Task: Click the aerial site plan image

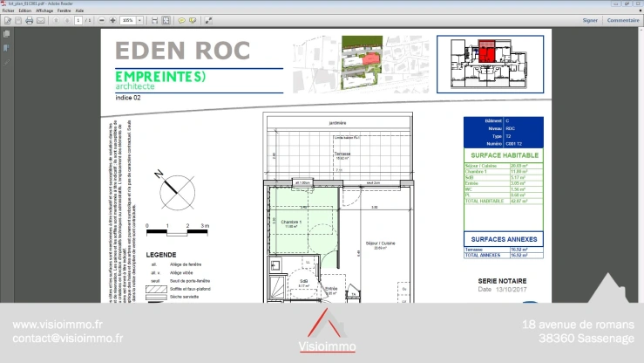Action: 363,63
